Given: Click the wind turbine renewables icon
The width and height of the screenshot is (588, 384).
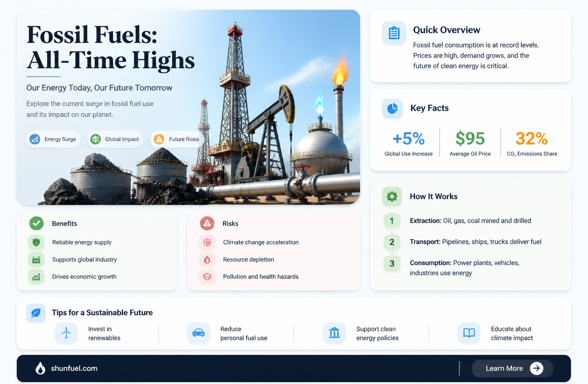Looking at the screenshot, I should click(x=66, y=333).
